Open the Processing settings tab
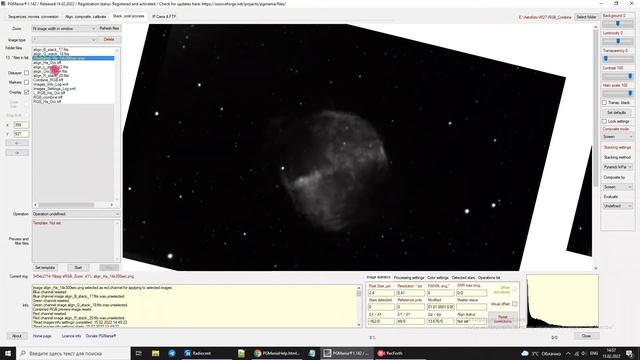Screen dimensions: 640x360 pyautogui.click(x=409, y=278)
